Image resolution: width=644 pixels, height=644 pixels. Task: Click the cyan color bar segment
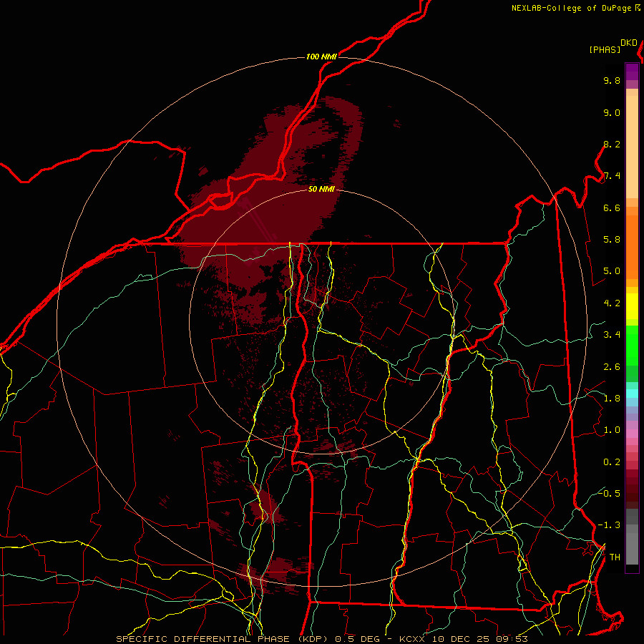[632, 393]
